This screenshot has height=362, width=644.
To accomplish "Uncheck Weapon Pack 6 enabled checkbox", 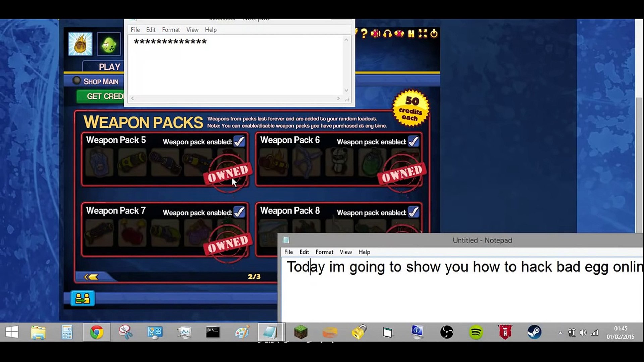I will (x=413, y=141).
